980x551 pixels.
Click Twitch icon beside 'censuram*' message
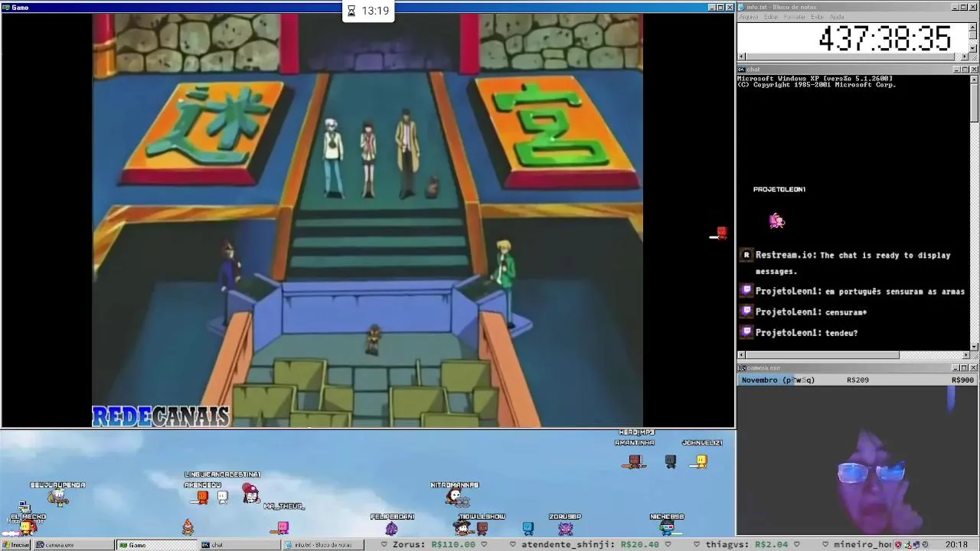pos(746,311)
